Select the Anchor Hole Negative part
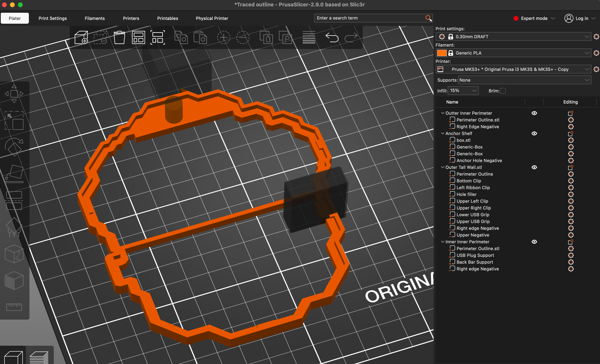This screenshot has width=600, height=364. click(479, 160)
